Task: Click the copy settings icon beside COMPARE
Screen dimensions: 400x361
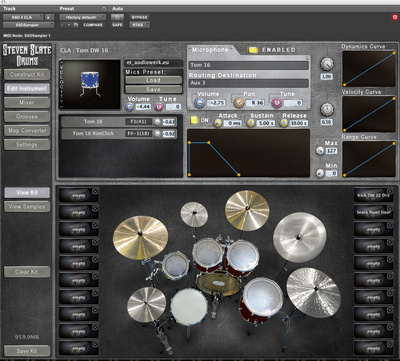Action: pos(76,25)
